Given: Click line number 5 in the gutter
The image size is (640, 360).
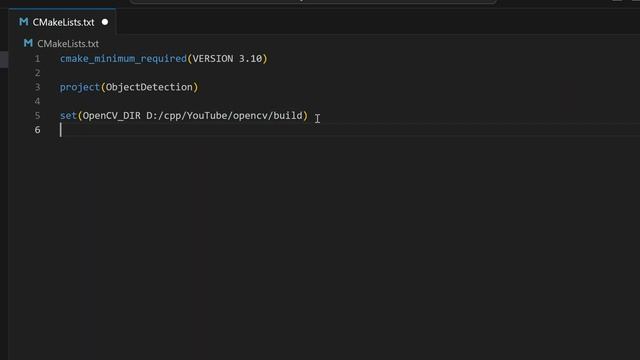Looking at the screenshot, I should pos(37,116).
